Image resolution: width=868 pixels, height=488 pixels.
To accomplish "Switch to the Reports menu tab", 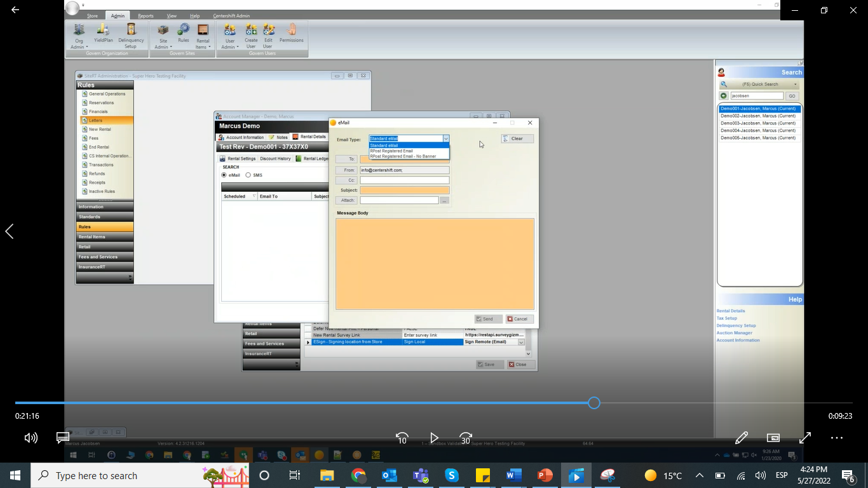I will 146,16.
